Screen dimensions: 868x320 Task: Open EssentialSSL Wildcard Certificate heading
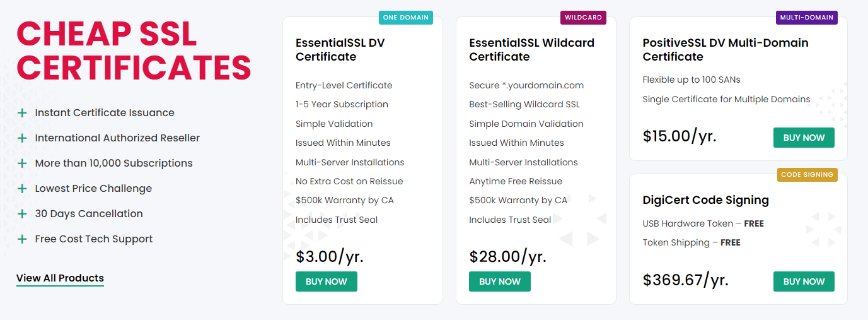(531, 50)
